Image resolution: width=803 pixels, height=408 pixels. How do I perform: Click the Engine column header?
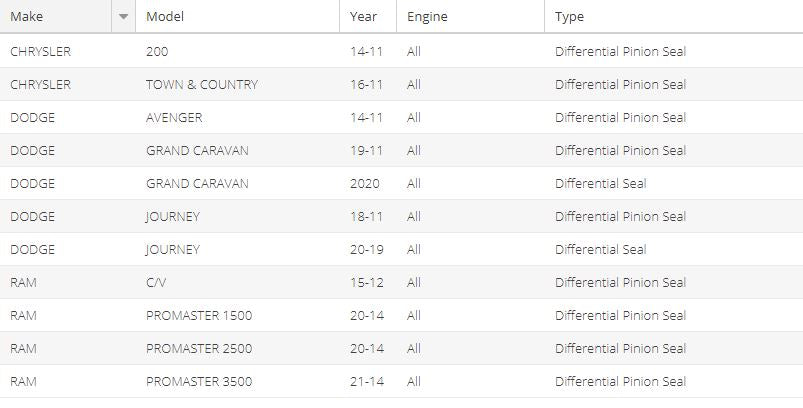pyautogui.click(x=470, y=16)
